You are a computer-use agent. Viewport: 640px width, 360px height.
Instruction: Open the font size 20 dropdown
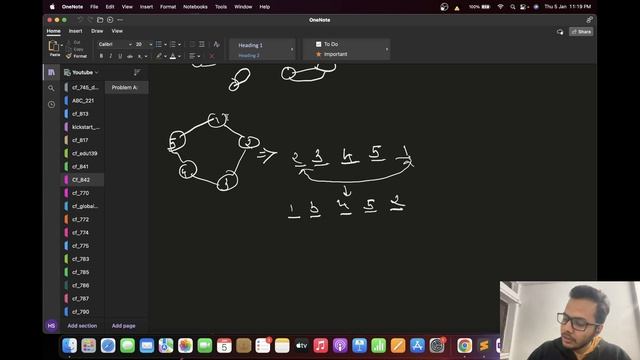point(151,44)
